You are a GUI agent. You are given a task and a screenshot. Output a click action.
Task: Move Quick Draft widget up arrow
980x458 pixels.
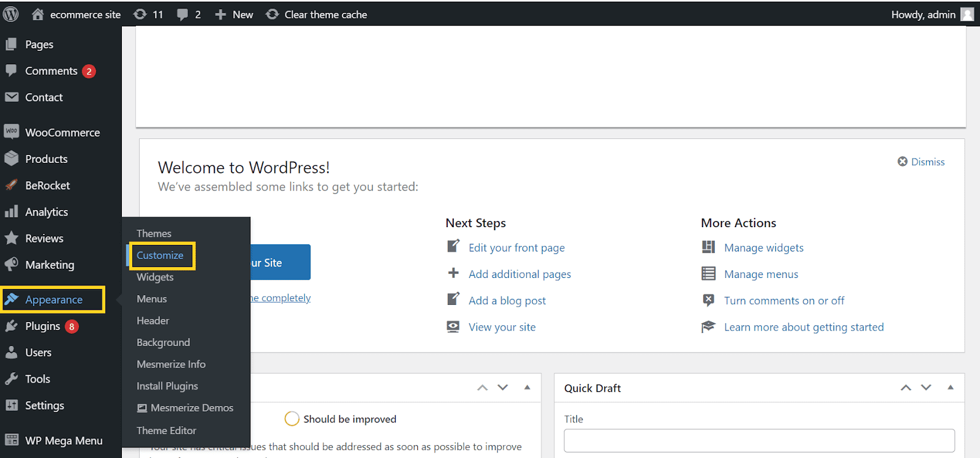tap(906, 388)
